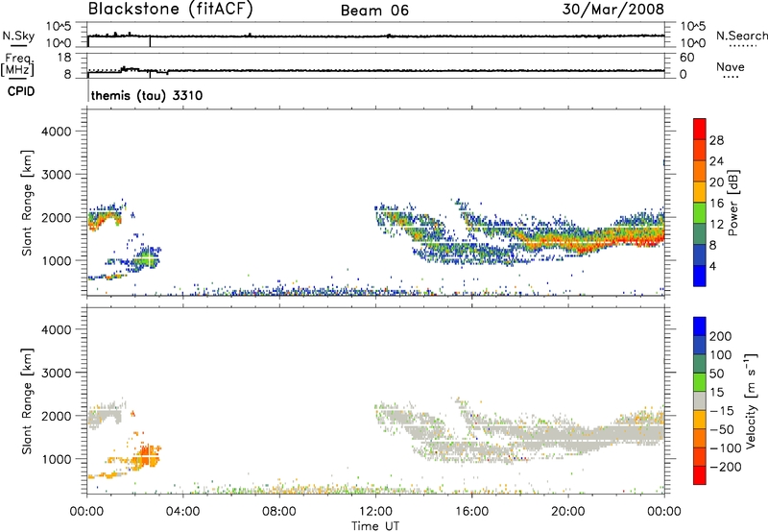Select the 'themis (tau) 3310' text
768x532 pixels.
click(147, 95)
